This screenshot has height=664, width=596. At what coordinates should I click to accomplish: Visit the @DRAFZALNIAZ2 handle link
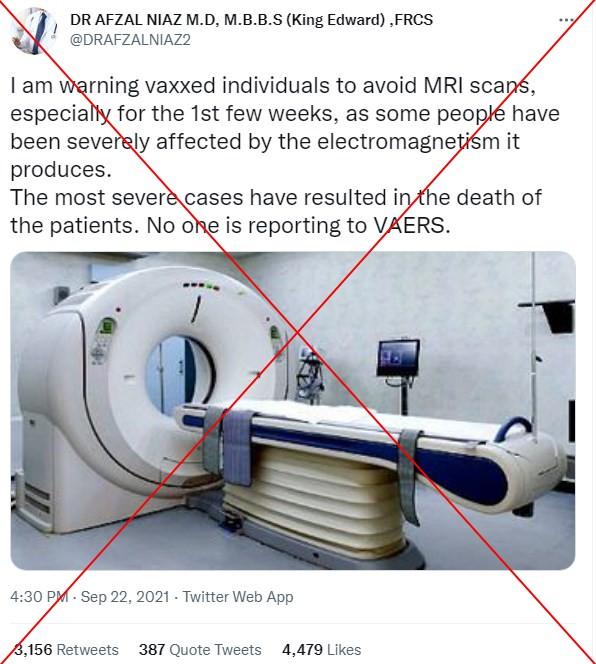tap(130, 40)
